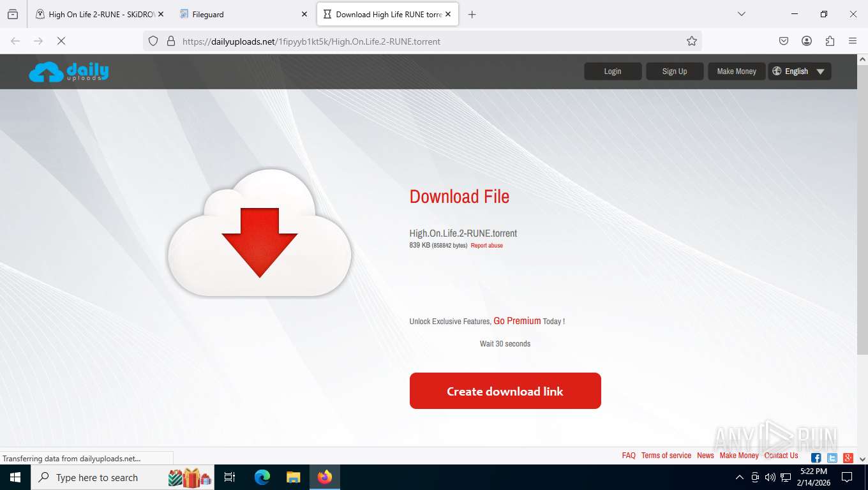The width and height of the screenshot is (868, 490).
Task: Open the Firefox application menu
Action: tap(853, 41)
